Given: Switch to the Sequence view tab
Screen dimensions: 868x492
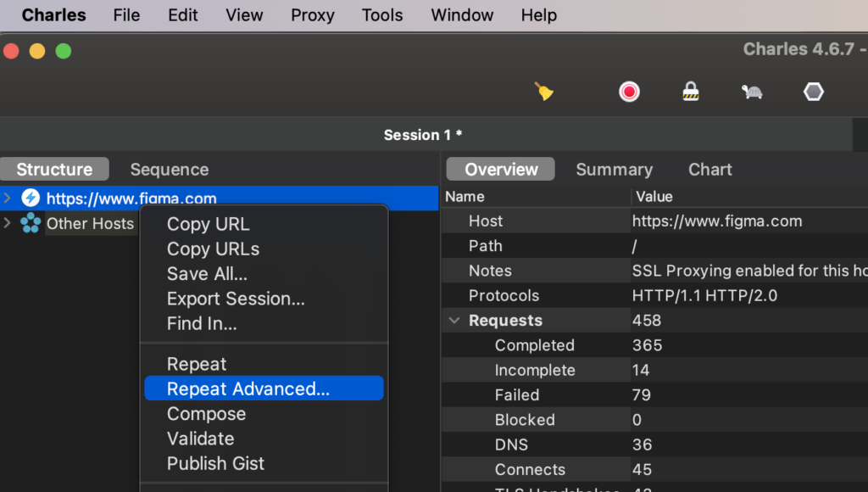Looking at the screenshot, I should (x=169, y=170).
